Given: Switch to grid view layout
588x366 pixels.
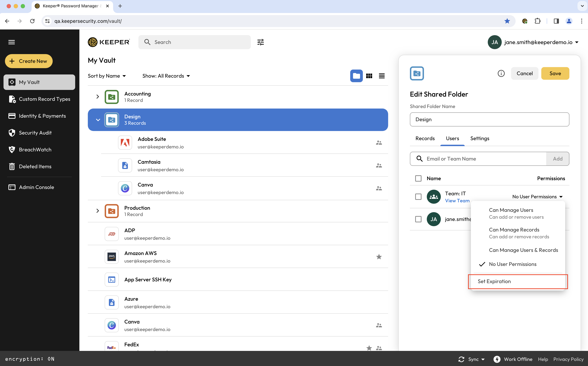Looking at the screenshot, I should [x=369, y=76].
